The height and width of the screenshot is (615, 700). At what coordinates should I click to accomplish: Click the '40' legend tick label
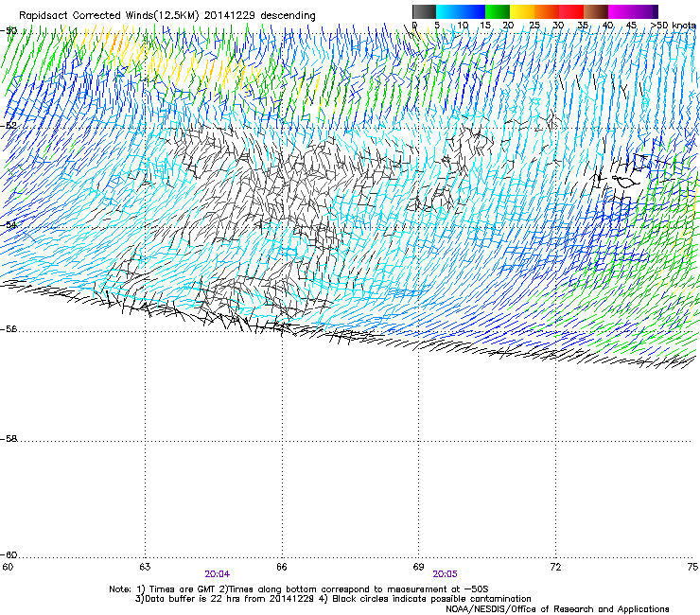click(607, 26)
